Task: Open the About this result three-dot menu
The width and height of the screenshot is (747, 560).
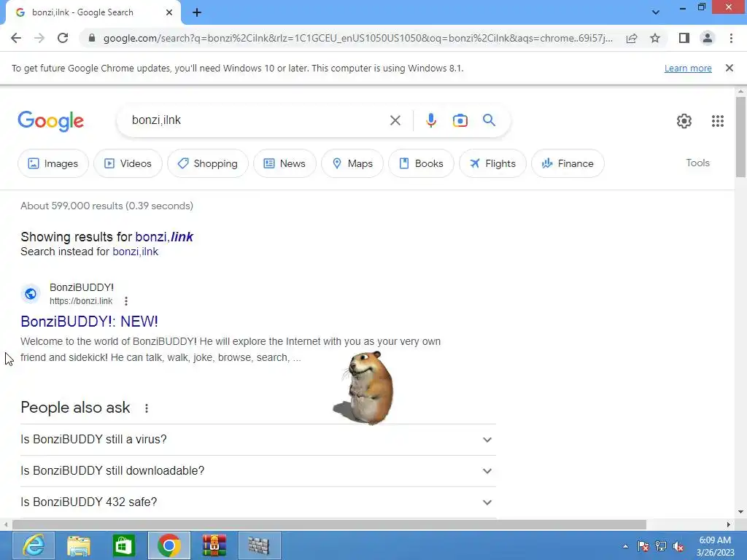Action: (125, 301)
